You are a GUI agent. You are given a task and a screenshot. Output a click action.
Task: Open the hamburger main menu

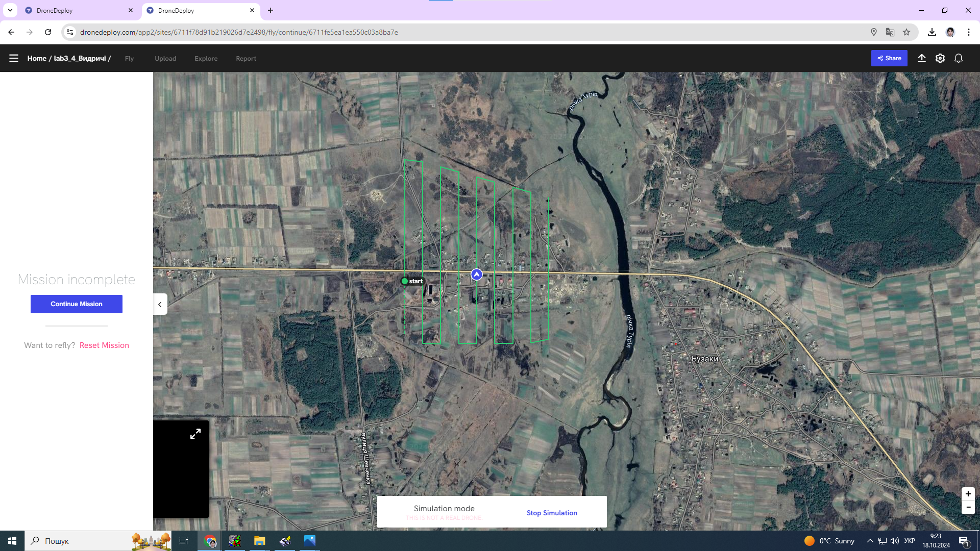[14, 58]
